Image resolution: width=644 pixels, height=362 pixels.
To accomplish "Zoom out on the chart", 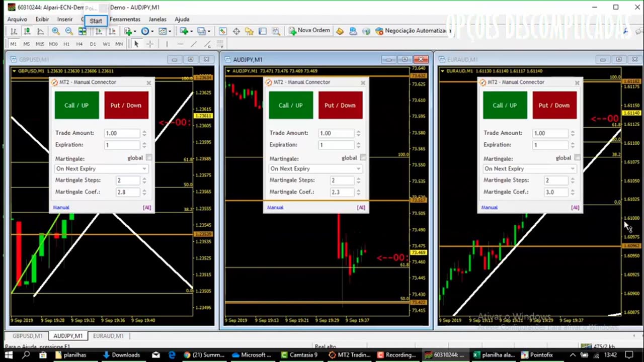I will coord(69,31).
